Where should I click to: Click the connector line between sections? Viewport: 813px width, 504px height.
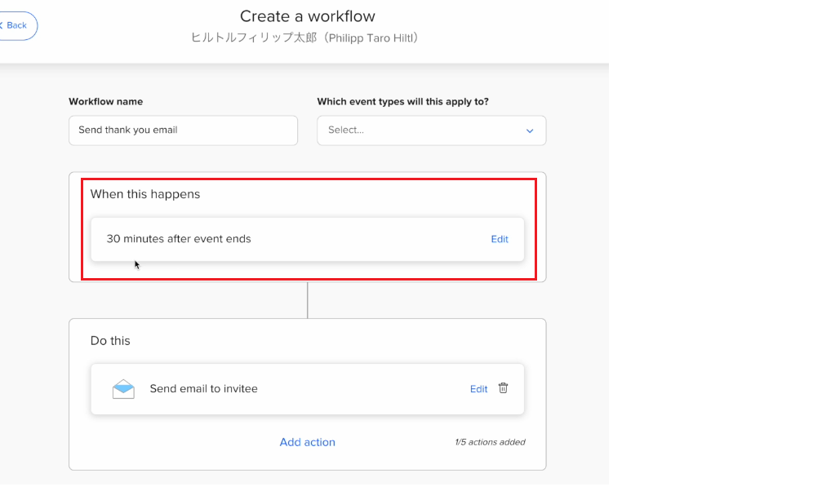(308, 300)
